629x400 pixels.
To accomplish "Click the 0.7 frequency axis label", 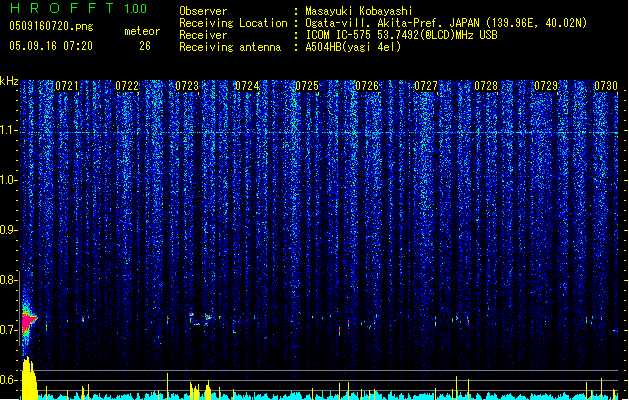I will tap(9, 330).
